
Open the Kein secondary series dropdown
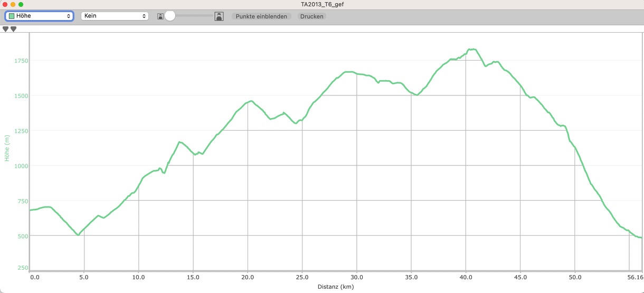pos(115,16)
